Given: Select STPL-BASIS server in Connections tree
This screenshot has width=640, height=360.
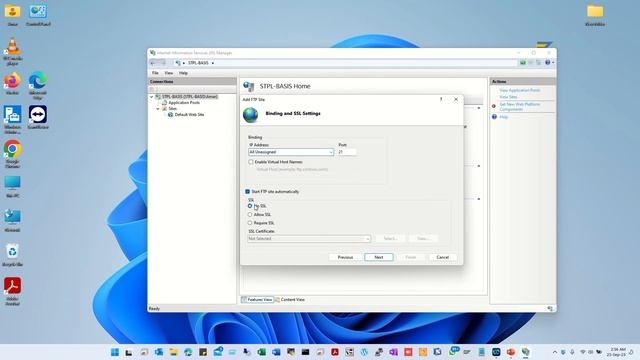Looking at the screenshot, I should pos(190,97).
